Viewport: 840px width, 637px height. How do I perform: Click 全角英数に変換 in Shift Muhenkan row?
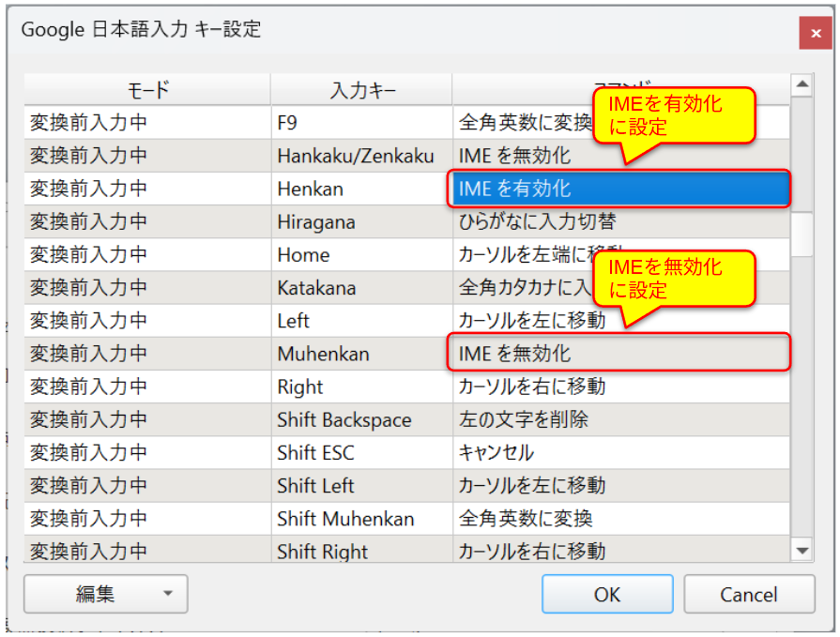pos(621,519)
